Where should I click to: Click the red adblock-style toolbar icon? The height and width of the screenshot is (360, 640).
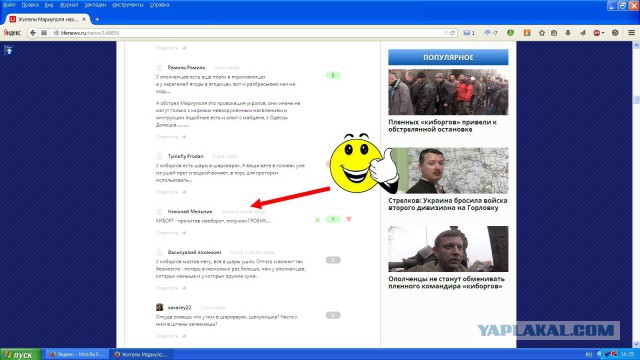tap(598, 33)
